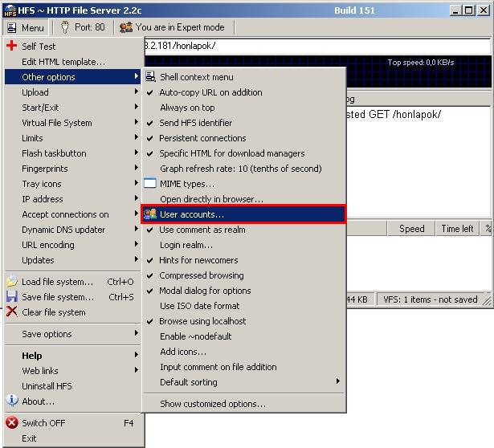Enable Use ISO date format
This screenshot has height=448, width=494.
[243, 306]
